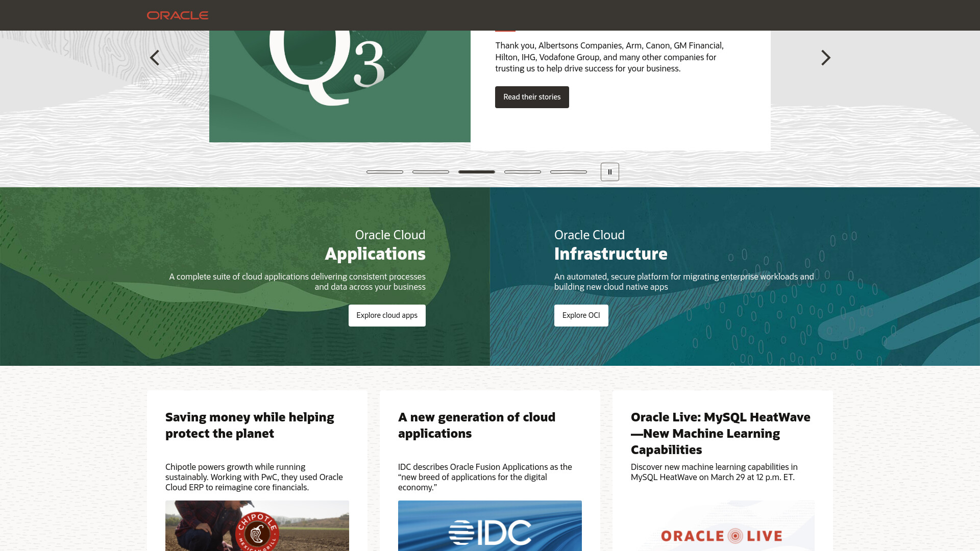This screenshot has height=551, width=980.
Task: Click the Q3 carousel image
Action: tap(340, 86)
